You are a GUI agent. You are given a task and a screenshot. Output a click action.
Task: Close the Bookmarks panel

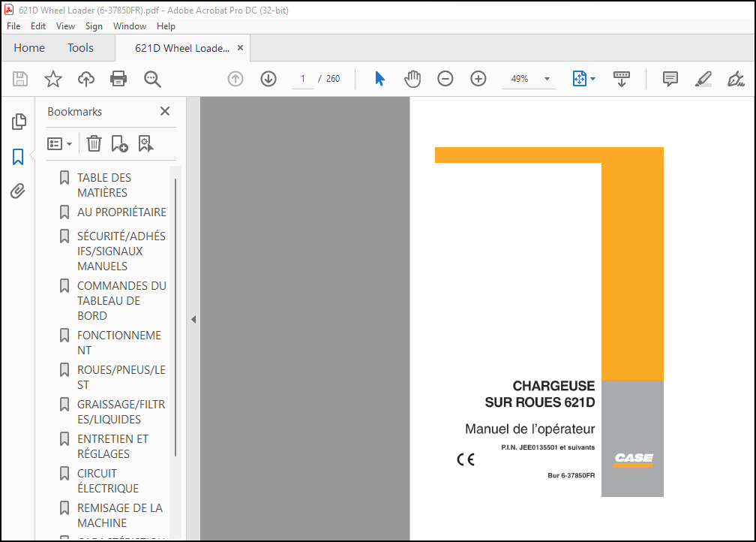point(165,112)
